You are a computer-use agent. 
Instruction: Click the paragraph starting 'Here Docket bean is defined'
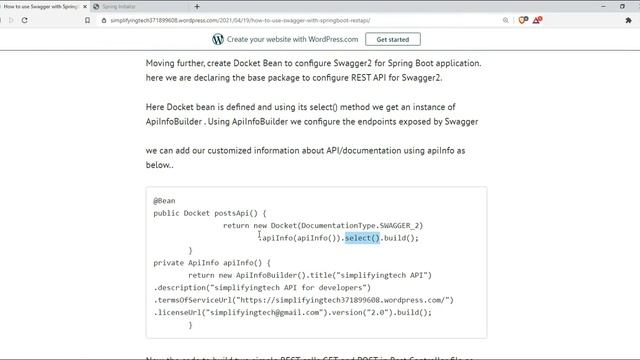(312, 114)
